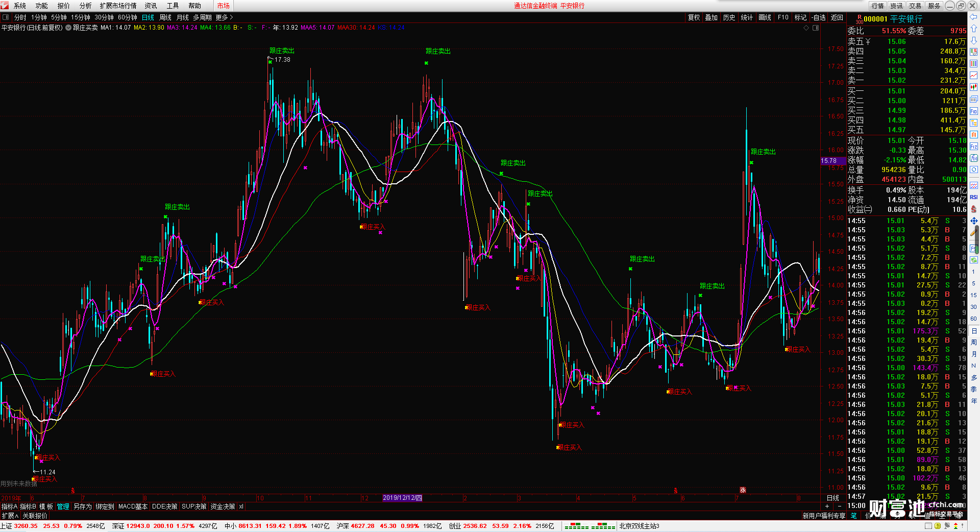Click the green refresh icon in right sidebar

[x=974, y=260]
